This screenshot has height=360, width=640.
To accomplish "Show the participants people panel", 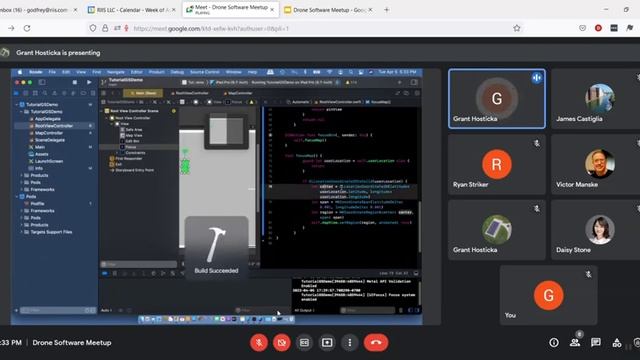I will point(575,342).
